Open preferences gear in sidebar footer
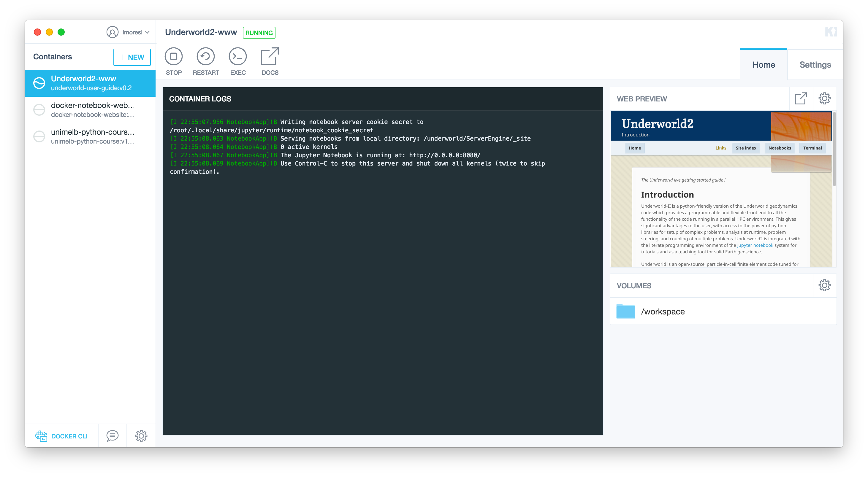 141,436
